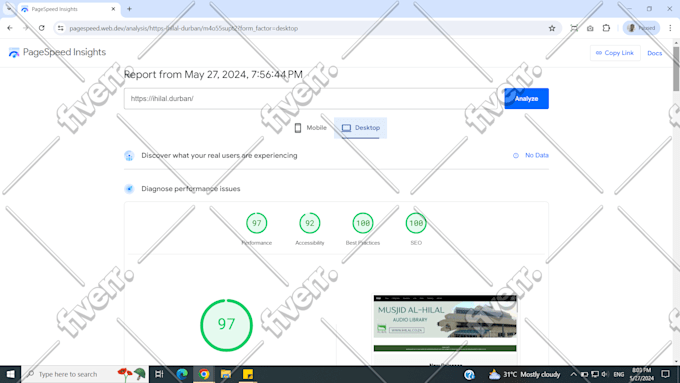Click the volume speaker tray icon
This screenshot has width=680, height=383.
click(x=605, y=374)
